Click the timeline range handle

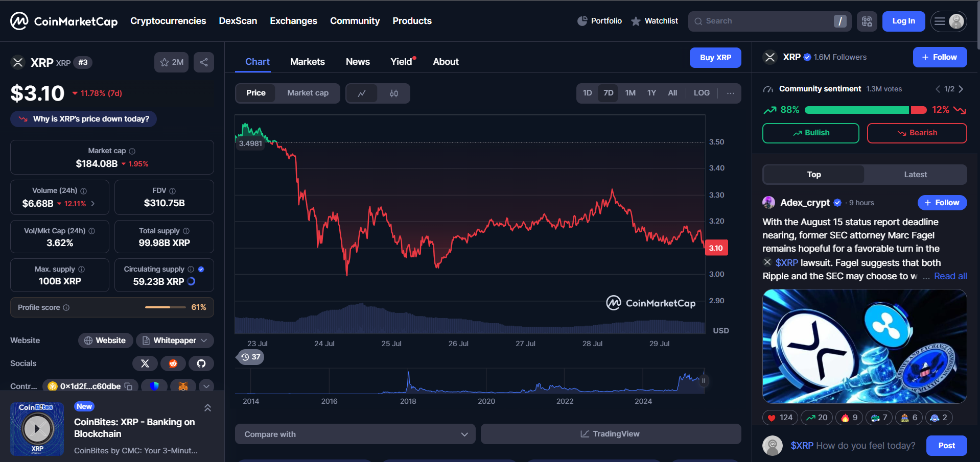704,381
